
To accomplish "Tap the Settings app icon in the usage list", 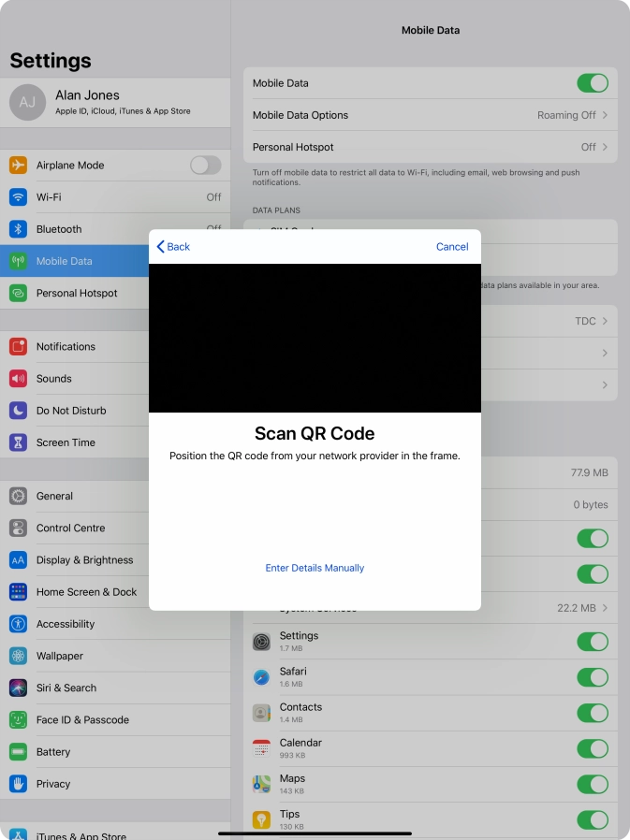I will [262, 642].
